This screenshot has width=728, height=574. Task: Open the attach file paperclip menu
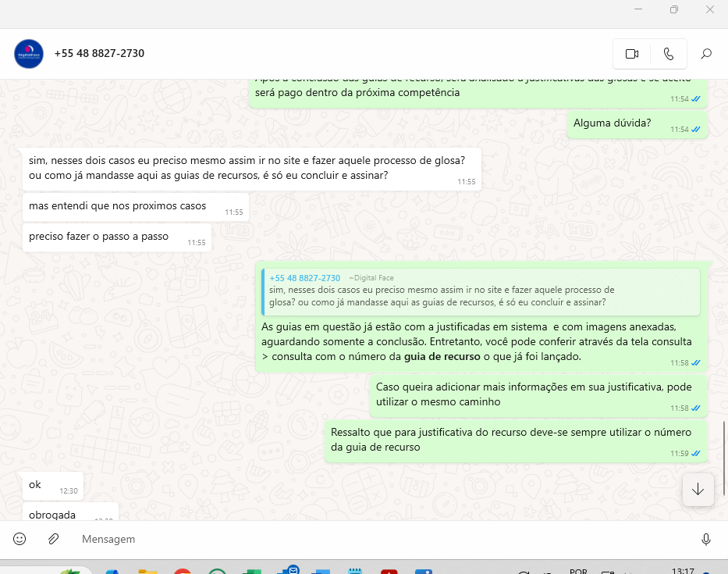pyautogui.click(x=53, y=539)
